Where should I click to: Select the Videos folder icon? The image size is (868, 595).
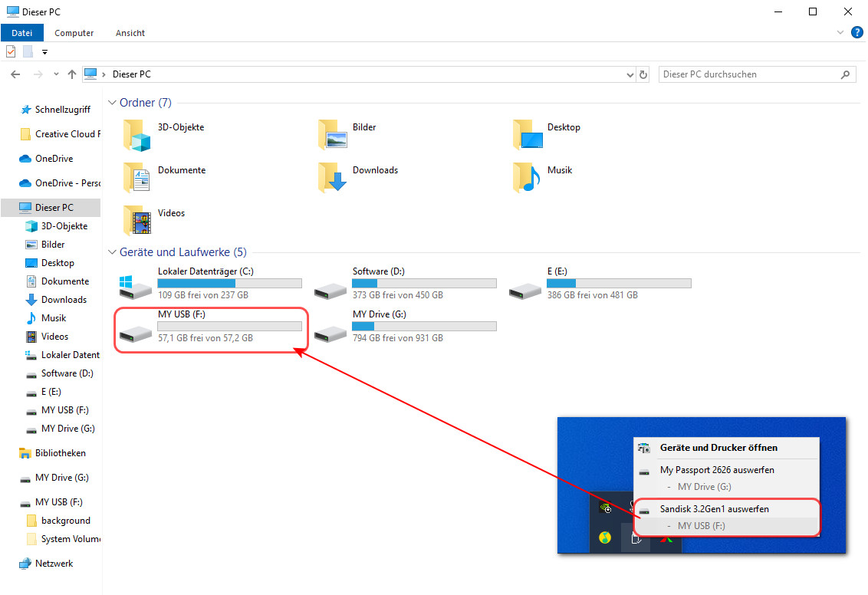[136, 220]
